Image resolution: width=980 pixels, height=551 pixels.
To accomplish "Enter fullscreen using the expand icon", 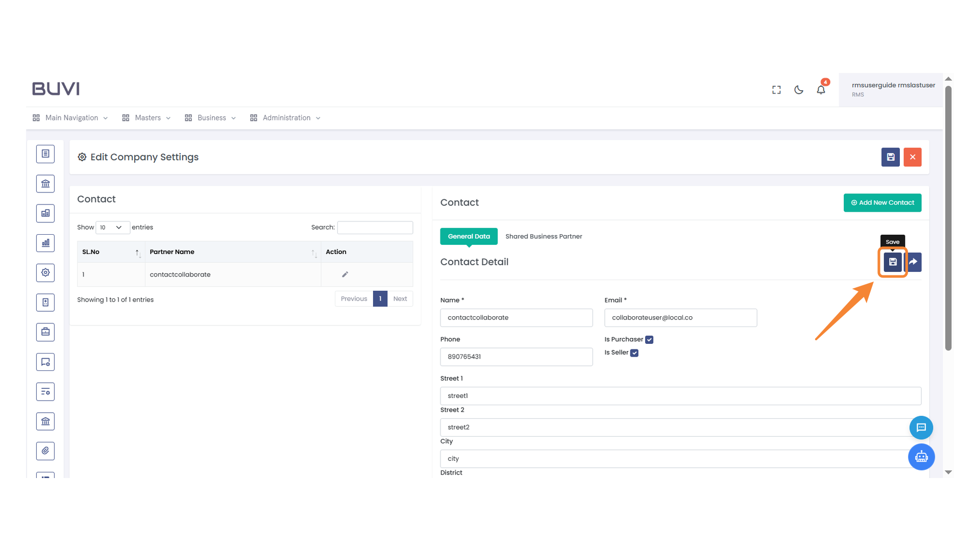I will (776, 90).
